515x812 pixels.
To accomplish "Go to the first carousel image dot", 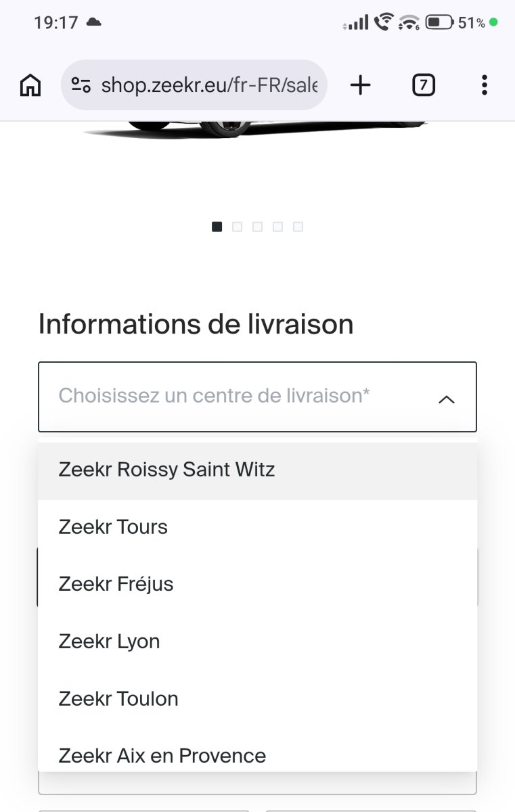I will click(217, 227).
